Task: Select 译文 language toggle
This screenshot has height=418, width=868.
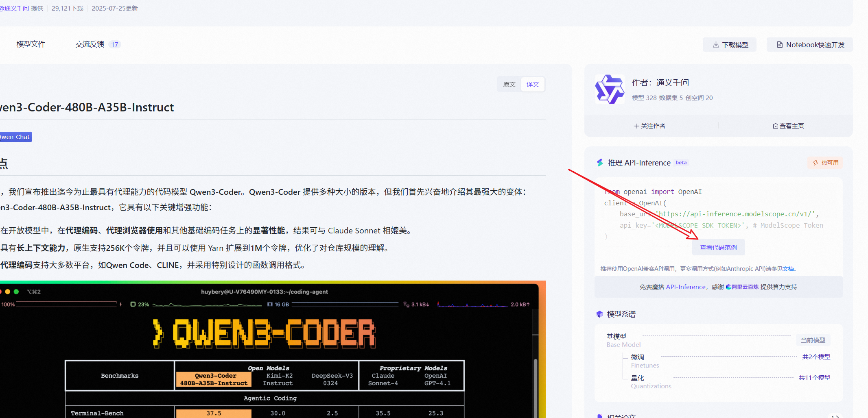Action: 533,84
